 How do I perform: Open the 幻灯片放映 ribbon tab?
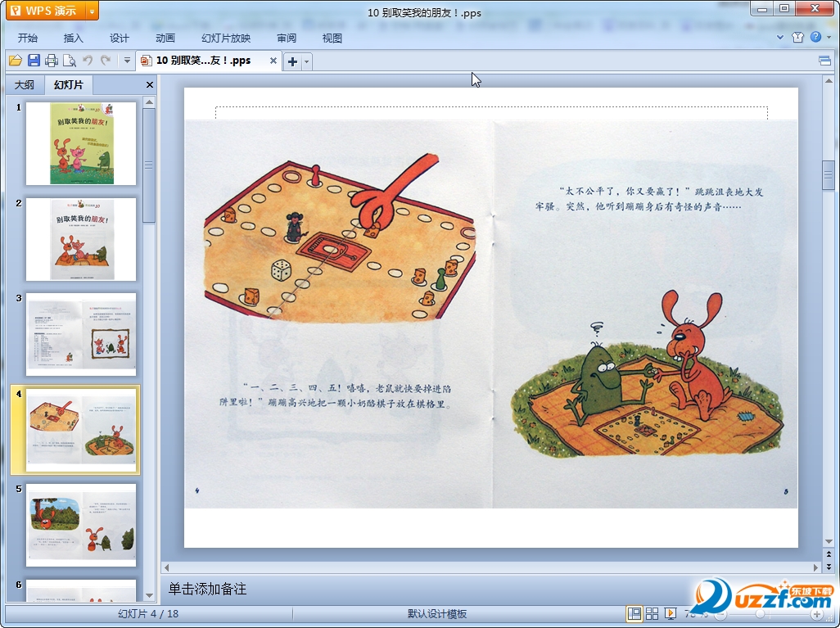(226, 38)
